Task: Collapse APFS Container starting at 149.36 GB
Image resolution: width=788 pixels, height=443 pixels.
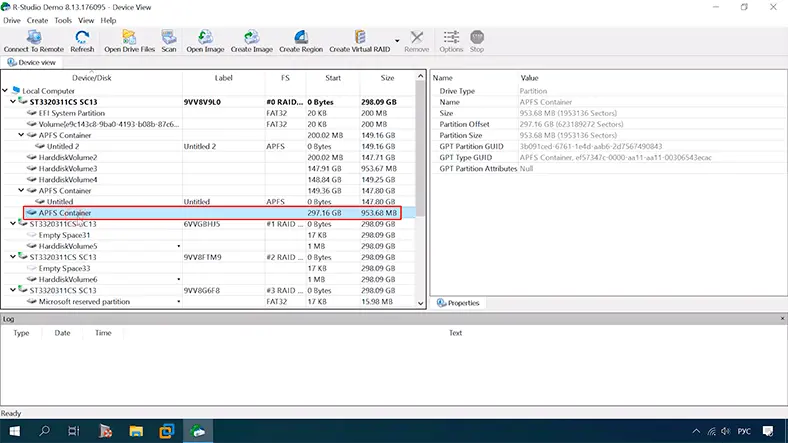Action: click(21, 190)
